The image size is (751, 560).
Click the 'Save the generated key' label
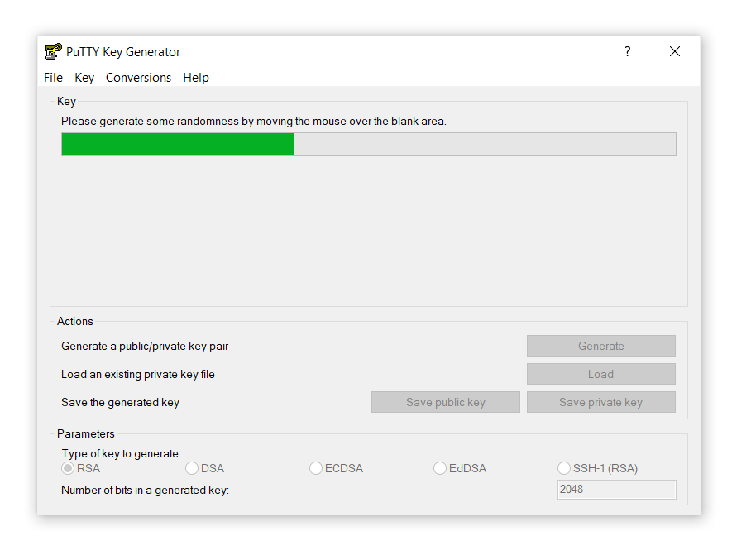[120, 403]
